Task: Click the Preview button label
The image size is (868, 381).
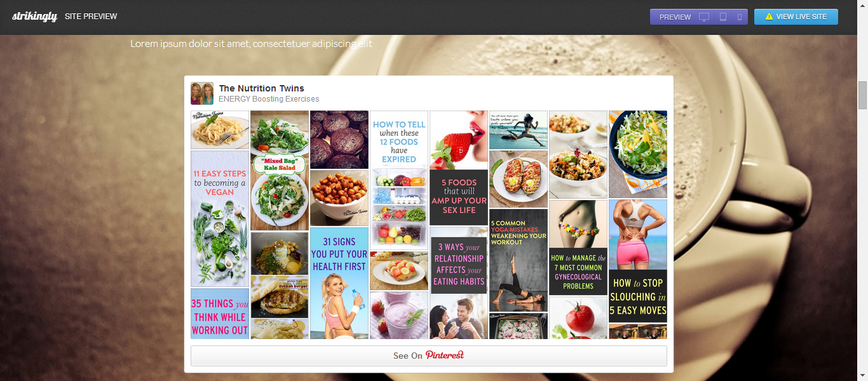Action: click(x=675, y=17)
